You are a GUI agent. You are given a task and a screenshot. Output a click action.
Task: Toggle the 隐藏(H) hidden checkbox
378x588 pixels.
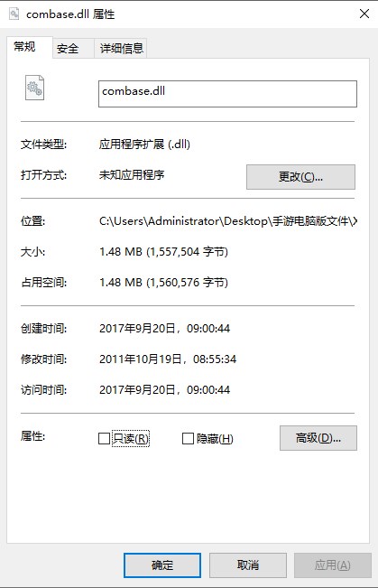click(188, 438)
